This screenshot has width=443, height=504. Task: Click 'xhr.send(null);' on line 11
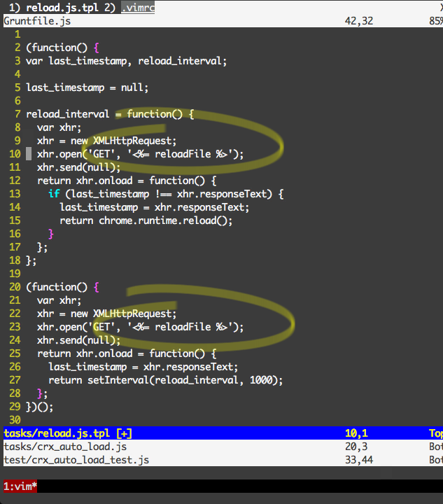[x=78, y=167]
